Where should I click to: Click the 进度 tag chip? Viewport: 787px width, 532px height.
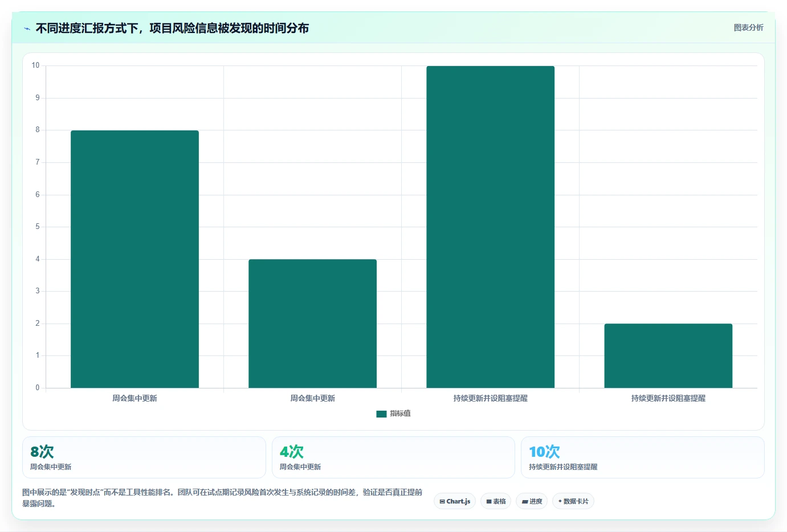532,501
